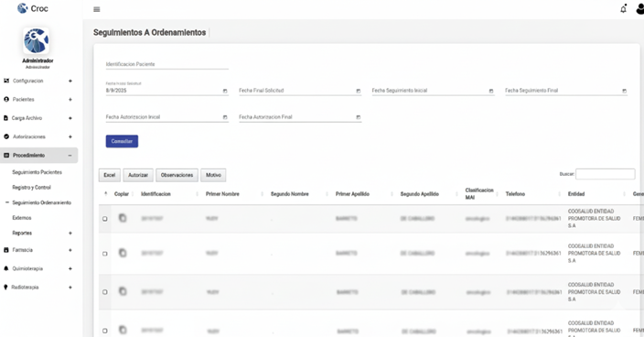Screen dimensions: 644x337
Task: Click the Consultar button
Action: (122, 141)
